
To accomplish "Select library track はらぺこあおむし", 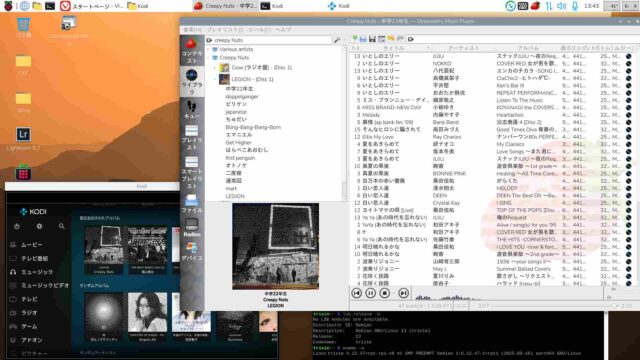I will tap(247, 150).
